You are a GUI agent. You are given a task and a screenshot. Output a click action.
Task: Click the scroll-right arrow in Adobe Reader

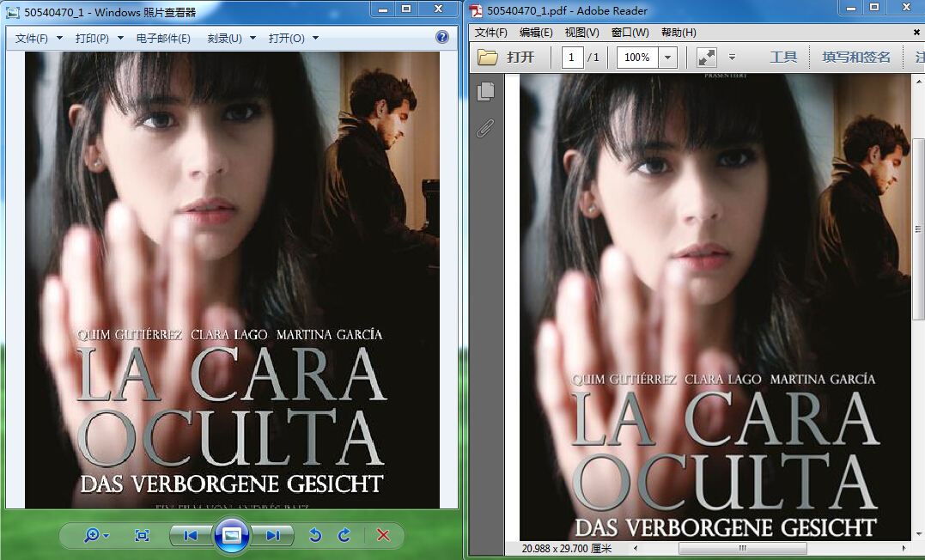click(904, 548)
